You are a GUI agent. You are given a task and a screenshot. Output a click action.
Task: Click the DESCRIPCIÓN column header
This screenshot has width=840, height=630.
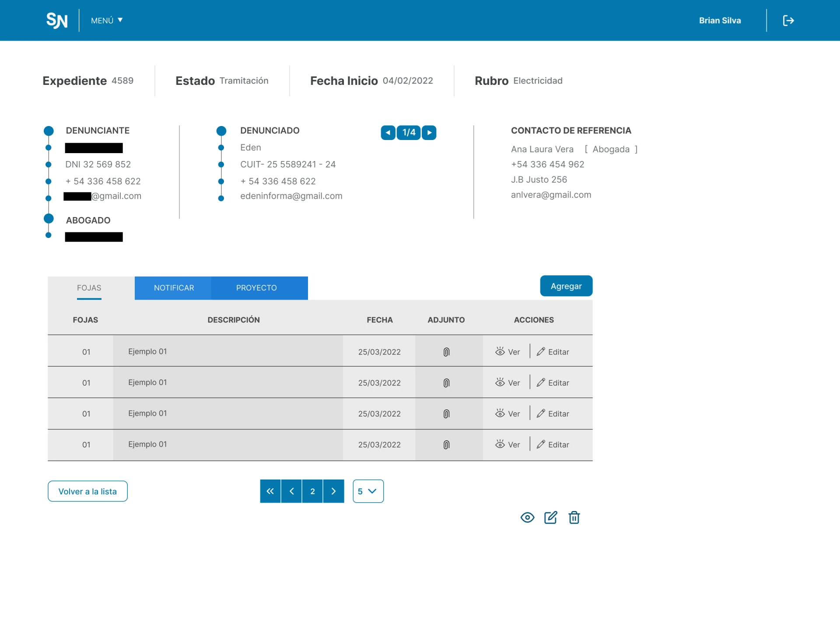234,320
